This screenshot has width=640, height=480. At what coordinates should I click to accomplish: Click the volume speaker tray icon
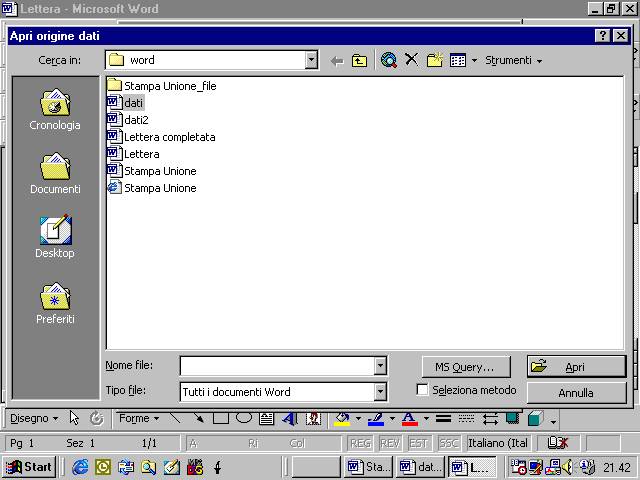click(567, 467)
